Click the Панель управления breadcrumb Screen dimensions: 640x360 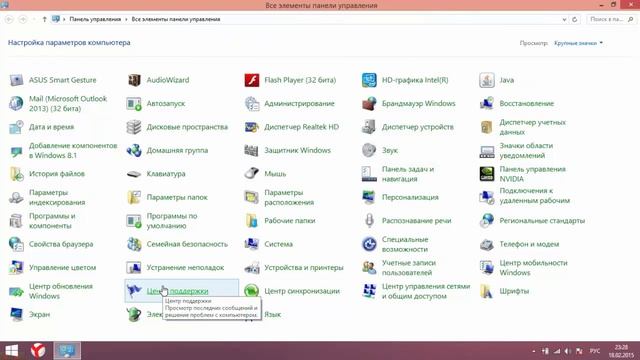(x=95, y=19)
